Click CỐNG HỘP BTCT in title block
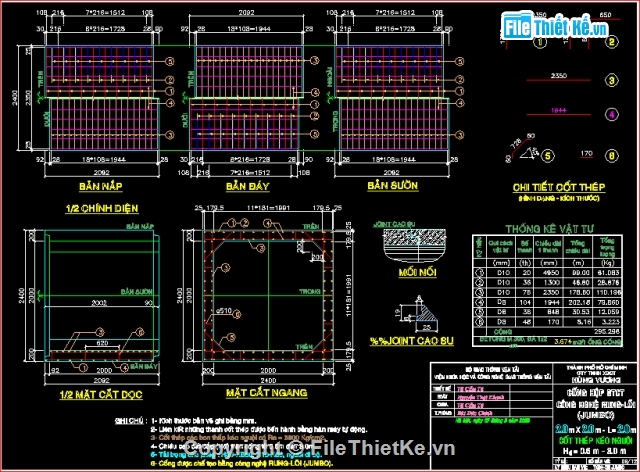Viewport: 640px width, 472px height. click(595, 393)
